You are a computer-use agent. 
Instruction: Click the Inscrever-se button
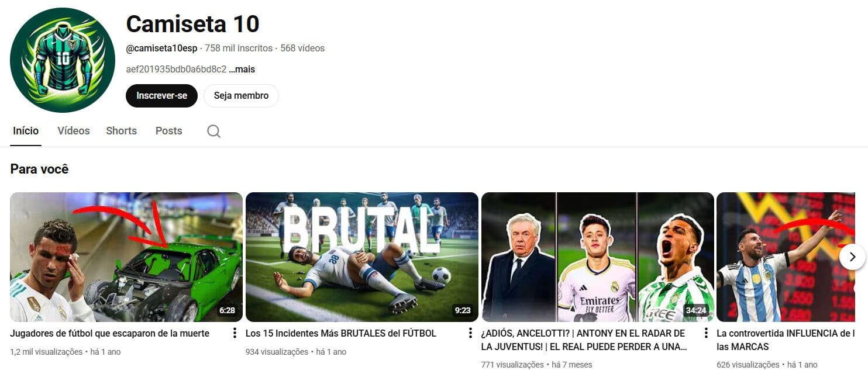click(161, 95)
